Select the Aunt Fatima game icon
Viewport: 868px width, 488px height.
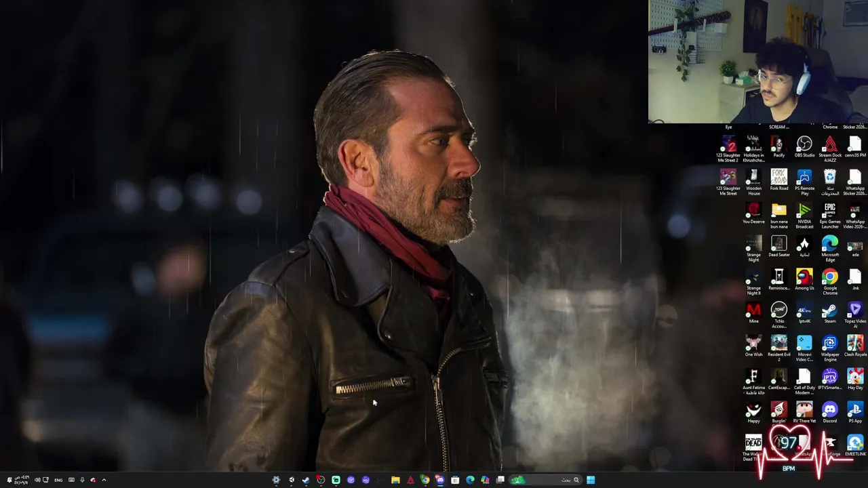[x=753, y=382]
